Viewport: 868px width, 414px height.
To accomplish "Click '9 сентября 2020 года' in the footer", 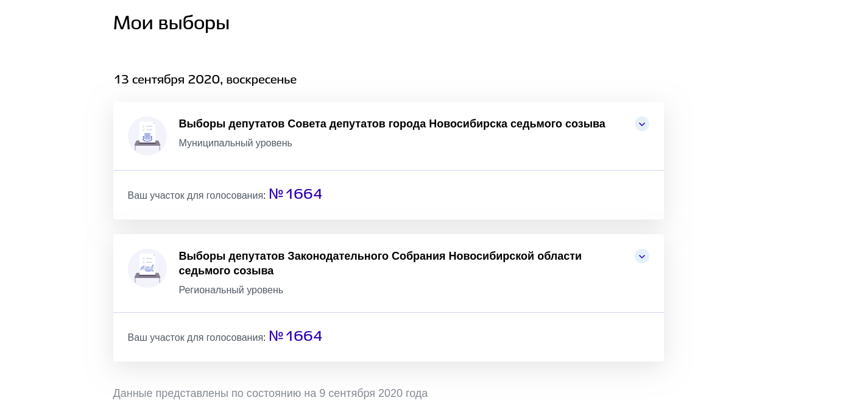I will point(373,394).
